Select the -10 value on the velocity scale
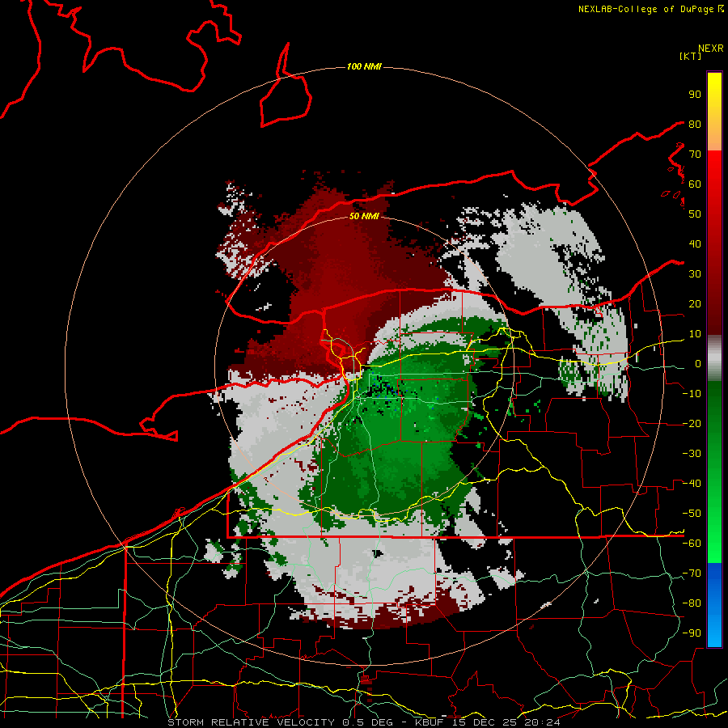This screenshot has height=728, width=728. (x=692, y=394)
